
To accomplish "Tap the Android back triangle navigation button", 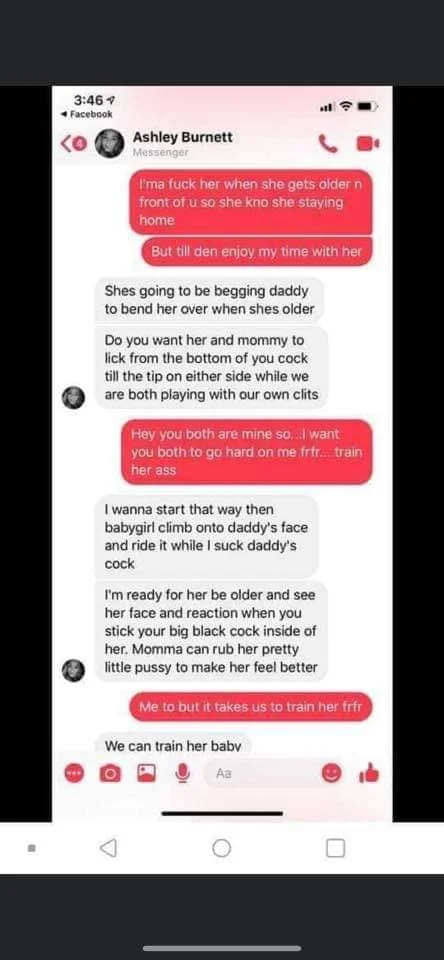I will point(108,848).
